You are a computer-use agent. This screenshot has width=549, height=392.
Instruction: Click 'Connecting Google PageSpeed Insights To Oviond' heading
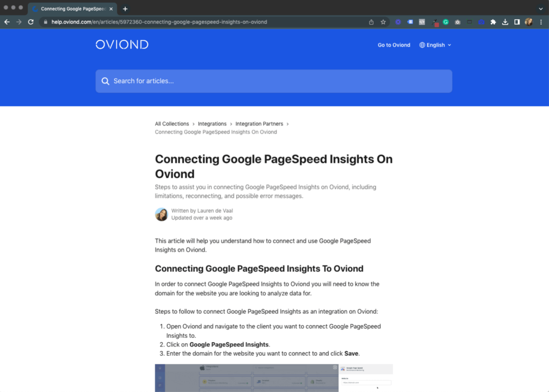pos(259,268)
